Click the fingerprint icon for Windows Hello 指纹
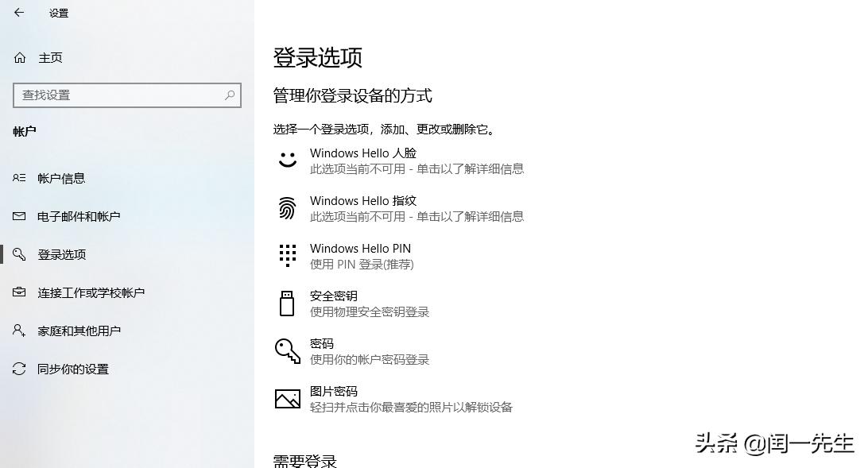This screenshot has height=468, width=868. tap(287, 207)
